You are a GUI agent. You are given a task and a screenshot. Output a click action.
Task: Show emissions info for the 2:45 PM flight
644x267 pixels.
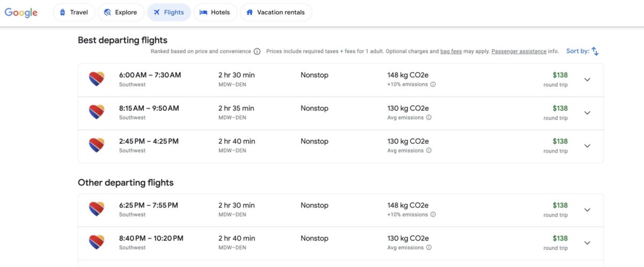(x=429, y=150)
